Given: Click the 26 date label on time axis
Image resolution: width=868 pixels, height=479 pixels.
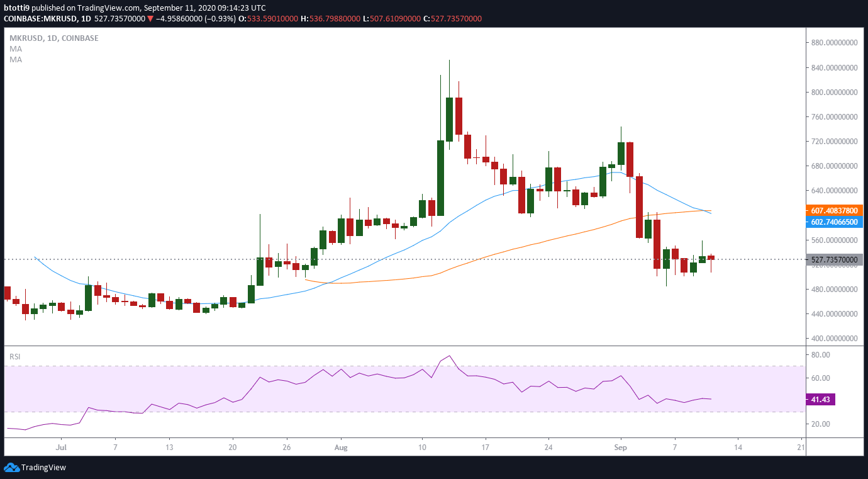Looking at the screenshot, I should tap(287, 447).
